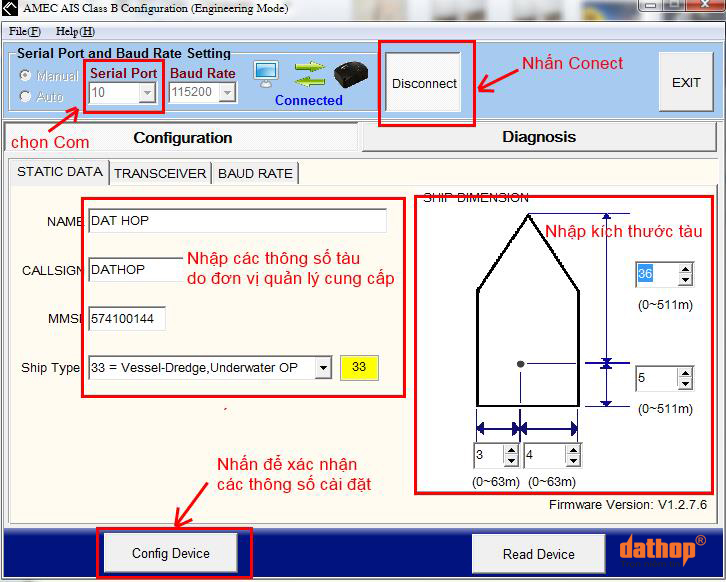Click the port dimension field showing 3
The height and width of the screenshot is (582, 726).
pos(489,455)
